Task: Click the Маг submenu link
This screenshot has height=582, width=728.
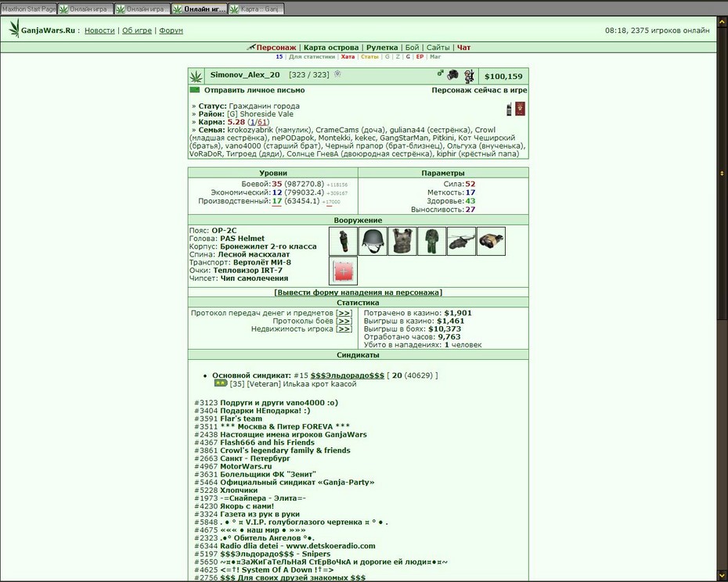Action: coord(435,56)
